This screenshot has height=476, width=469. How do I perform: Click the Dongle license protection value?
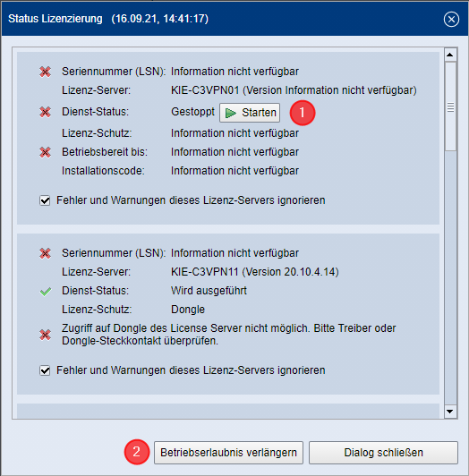[x=188, y=310]
